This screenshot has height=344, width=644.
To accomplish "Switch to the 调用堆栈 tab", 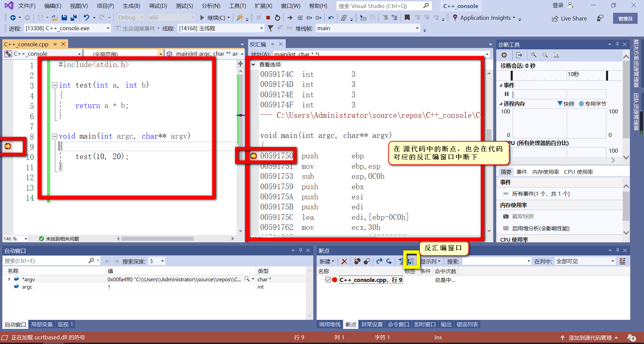I will [330, 325].
